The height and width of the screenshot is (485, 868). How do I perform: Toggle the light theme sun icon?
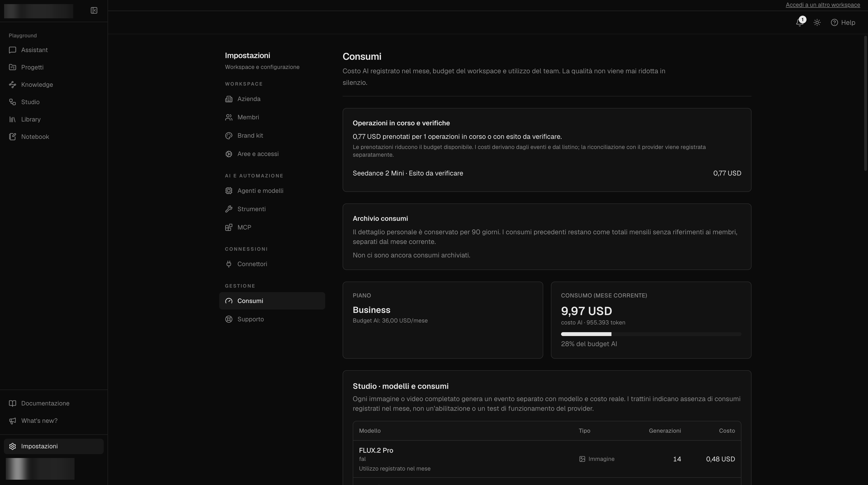click(817, 23)
